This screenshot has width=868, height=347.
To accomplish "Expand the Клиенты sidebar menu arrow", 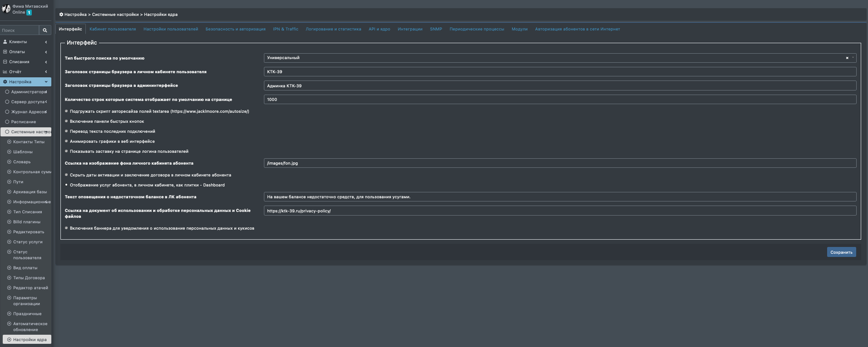I will pos(46,42).
